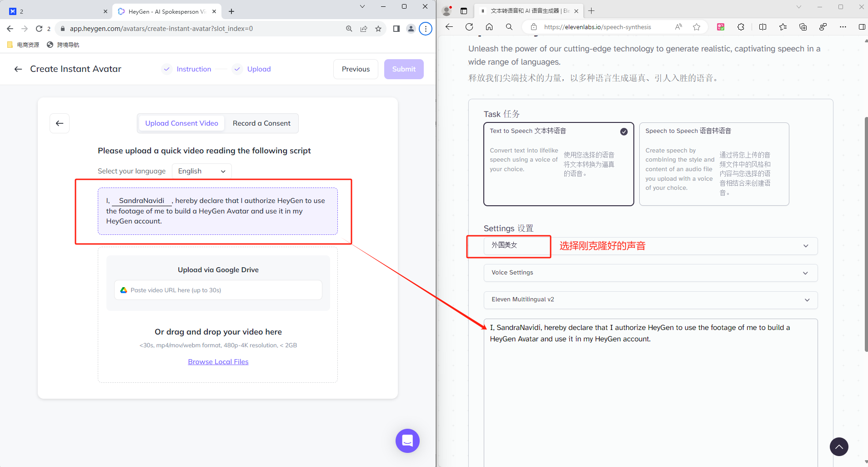The width and height of the screenshot is (868, 467).
Task: Open the Eleven Multilingual v2 model dropdown
Action: pos(651,299)
